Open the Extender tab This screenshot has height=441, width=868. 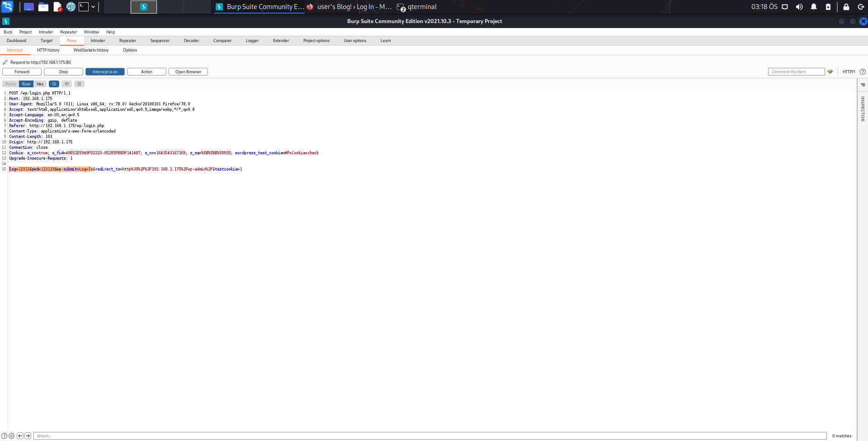281,41
